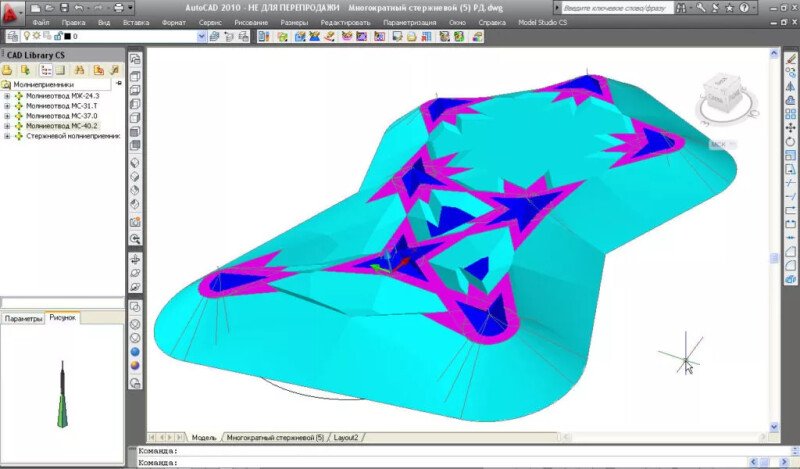Click the black layer color swatch
800x469 pixels.
(x=67, y=36)
